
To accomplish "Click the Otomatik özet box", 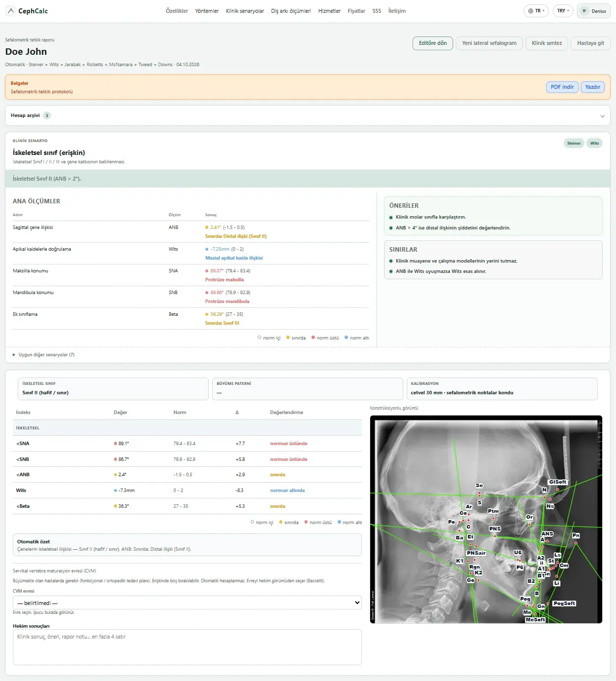I will pos(187,545).
